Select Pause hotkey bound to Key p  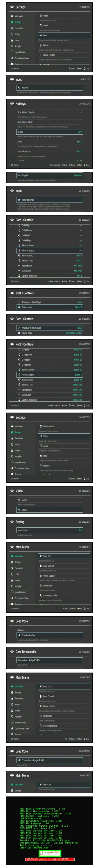click(x=49, y=142)
